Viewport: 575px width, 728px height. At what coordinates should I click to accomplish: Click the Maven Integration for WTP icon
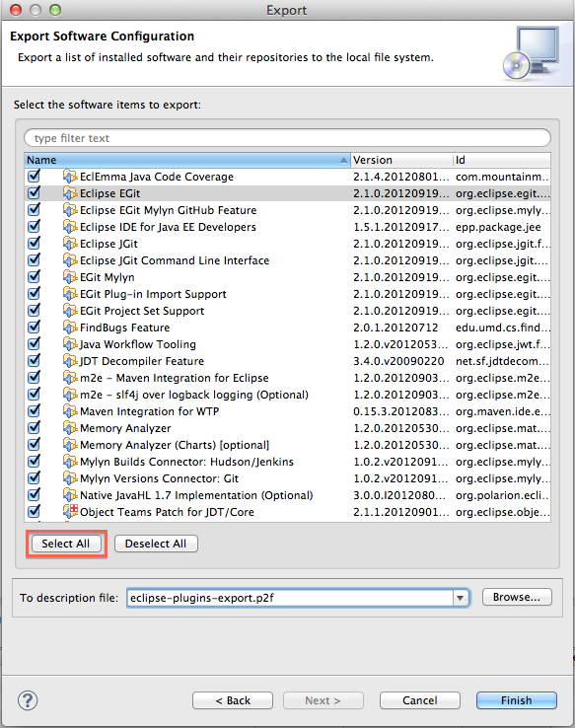click(x=70, y=411)
